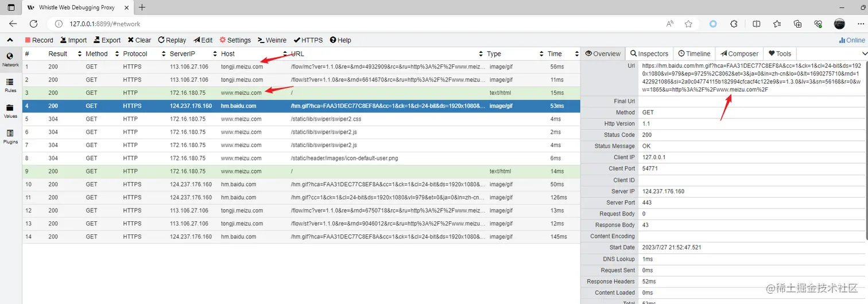Open the user profile avatar
This screenshot has height=304, width=868.
[x=839, y=24]
